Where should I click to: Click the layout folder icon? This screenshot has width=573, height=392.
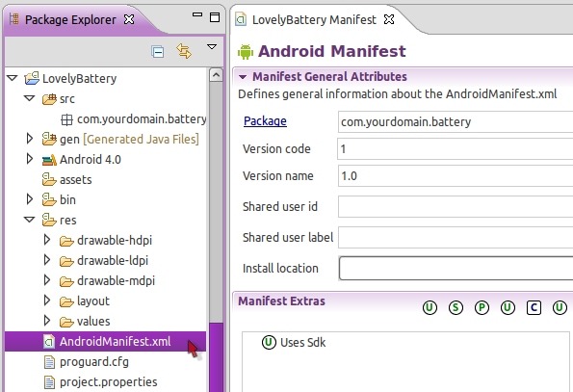66,301
